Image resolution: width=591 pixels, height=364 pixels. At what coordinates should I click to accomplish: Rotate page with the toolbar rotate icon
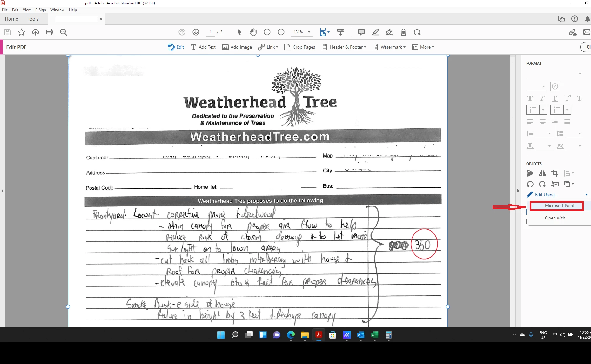tap(417, 32)
